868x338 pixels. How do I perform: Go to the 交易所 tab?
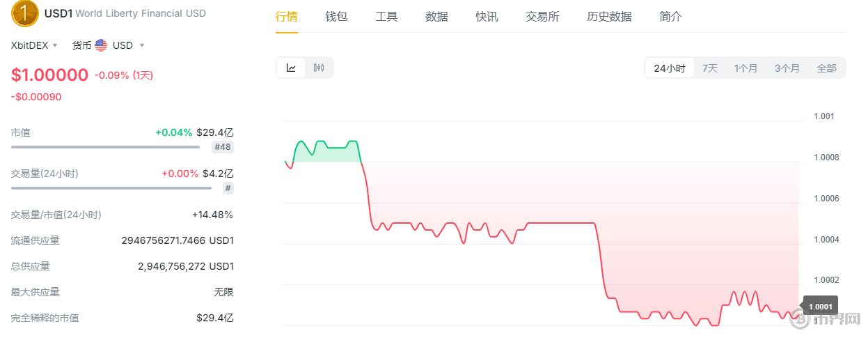pos(542,17)
